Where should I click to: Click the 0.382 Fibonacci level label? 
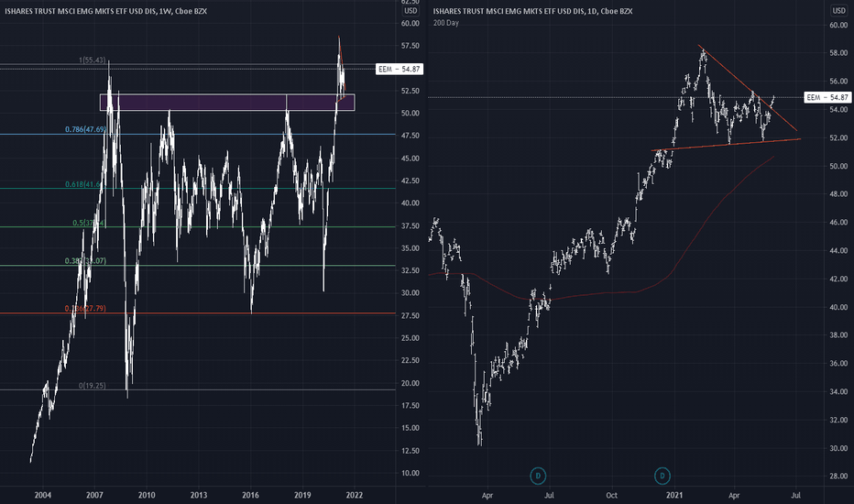(x=85, y=260)
